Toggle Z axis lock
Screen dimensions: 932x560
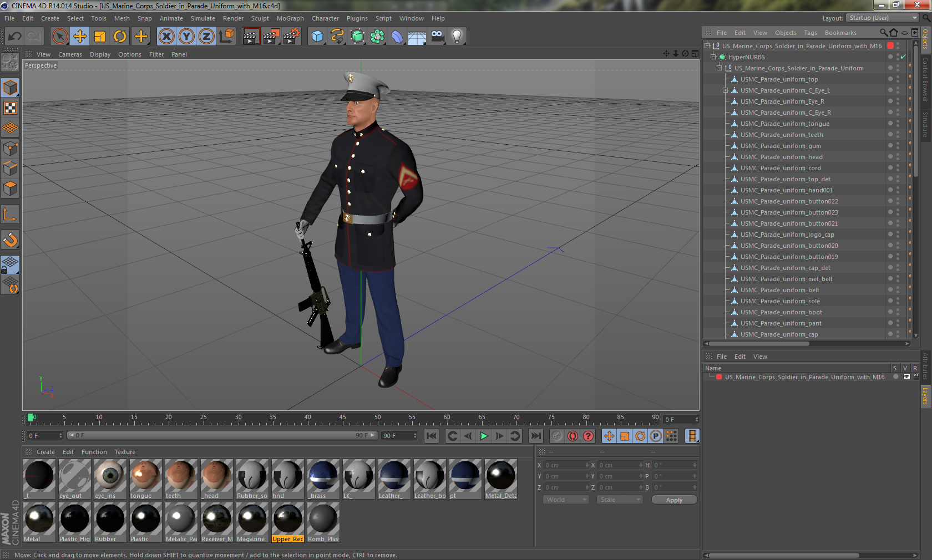(x=206, y=37)
